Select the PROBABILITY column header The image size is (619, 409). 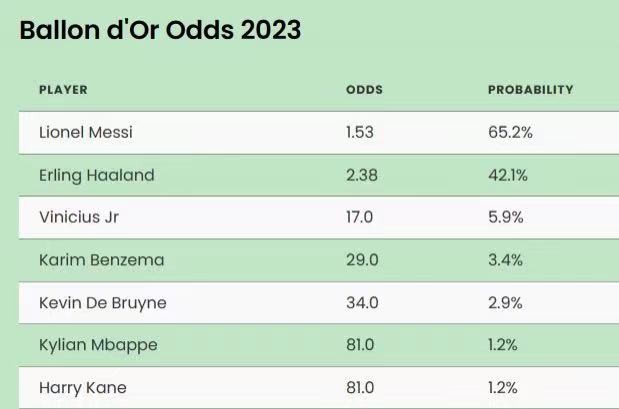click(531, 90)
